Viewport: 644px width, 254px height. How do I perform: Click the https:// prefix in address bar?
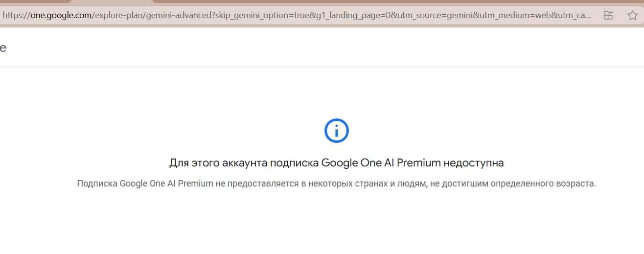16,15
